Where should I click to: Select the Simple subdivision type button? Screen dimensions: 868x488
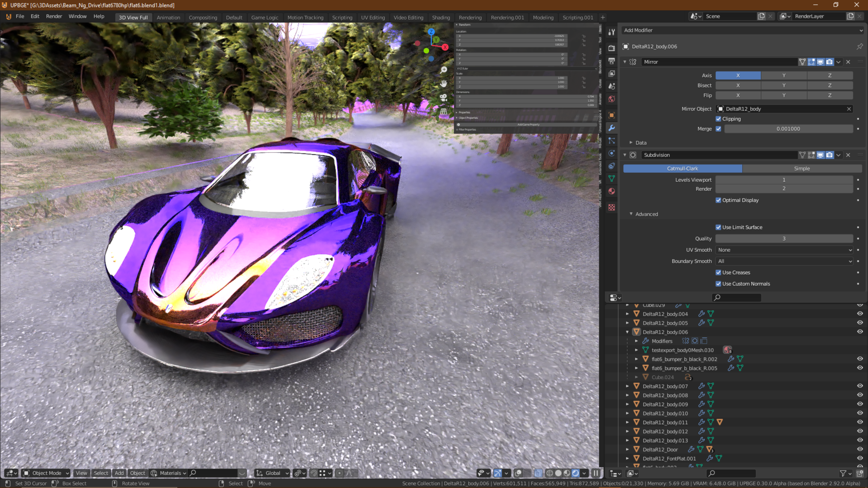pos(802,168)
